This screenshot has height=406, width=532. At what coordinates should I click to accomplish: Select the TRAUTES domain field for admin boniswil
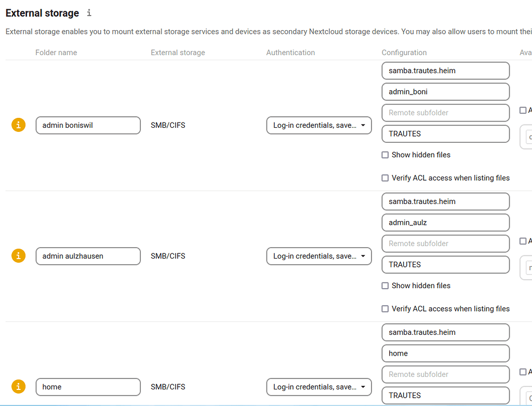pyautogui.click(x=445, y=133)
